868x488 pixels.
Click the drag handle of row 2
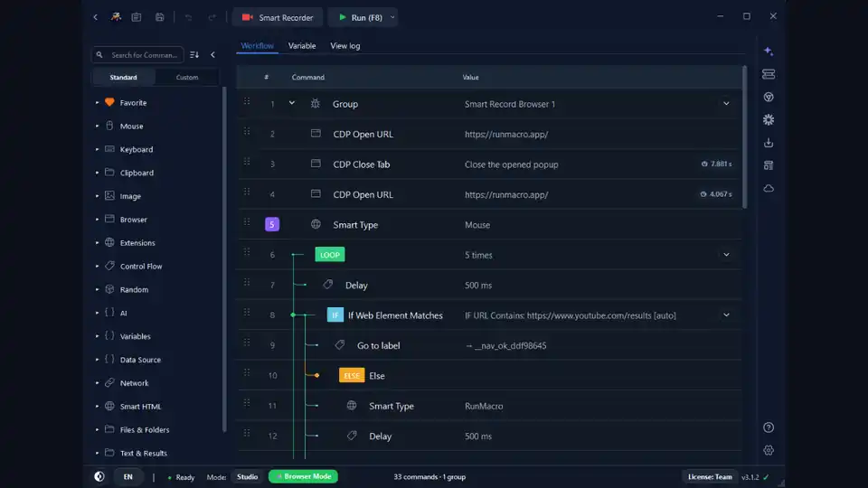pos(247,132)
